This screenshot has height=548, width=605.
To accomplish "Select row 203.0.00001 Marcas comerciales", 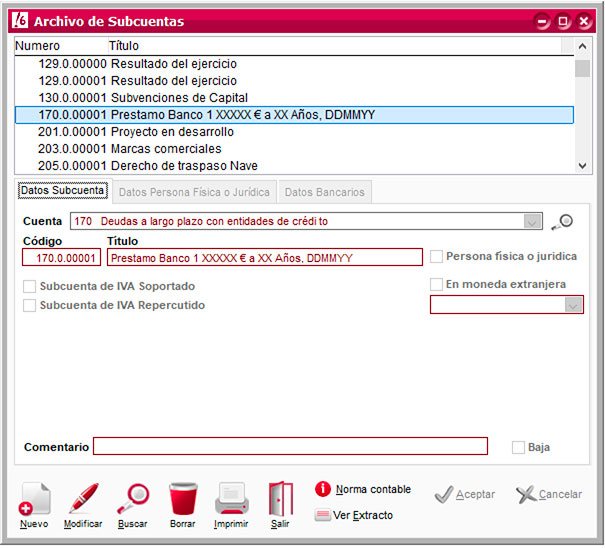I will click(294, 149).
